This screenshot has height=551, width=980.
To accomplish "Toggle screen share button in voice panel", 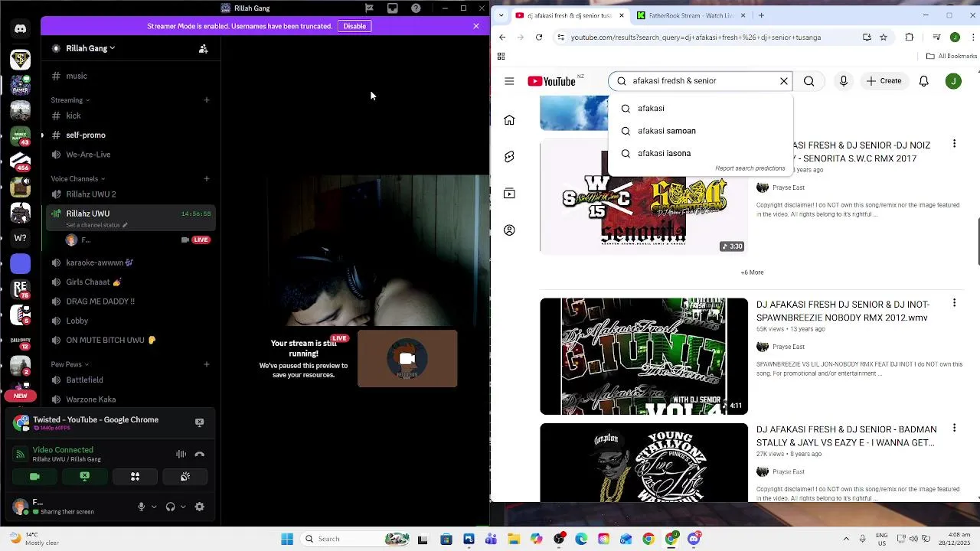I will [85, 477].
